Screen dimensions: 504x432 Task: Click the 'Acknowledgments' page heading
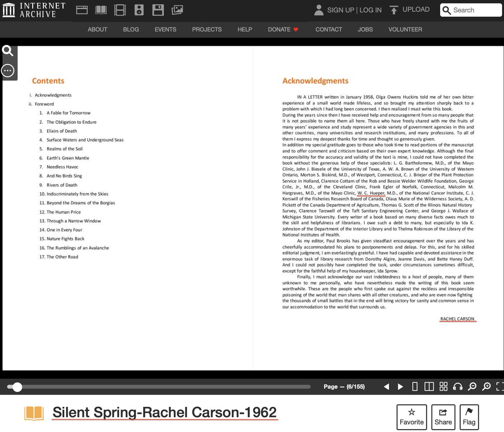coord(315,81)
